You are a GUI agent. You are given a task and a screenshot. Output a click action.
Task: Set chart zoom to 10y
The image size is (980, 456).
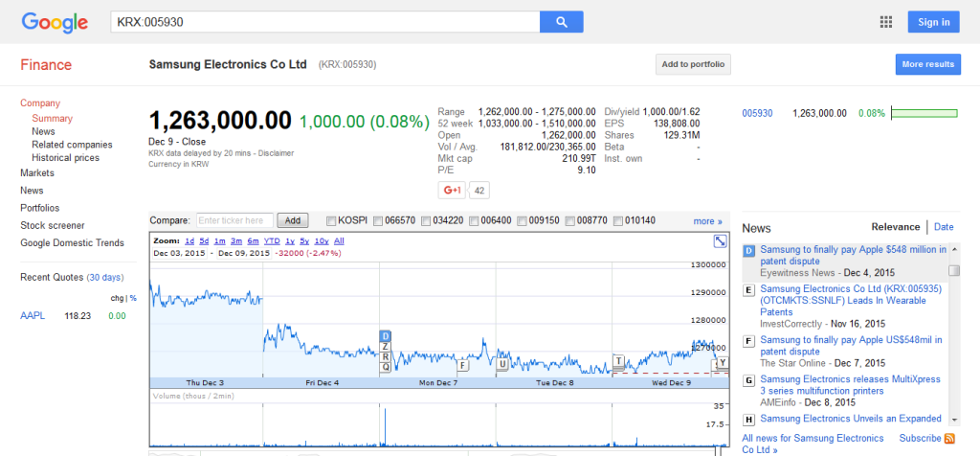point(322,240)
